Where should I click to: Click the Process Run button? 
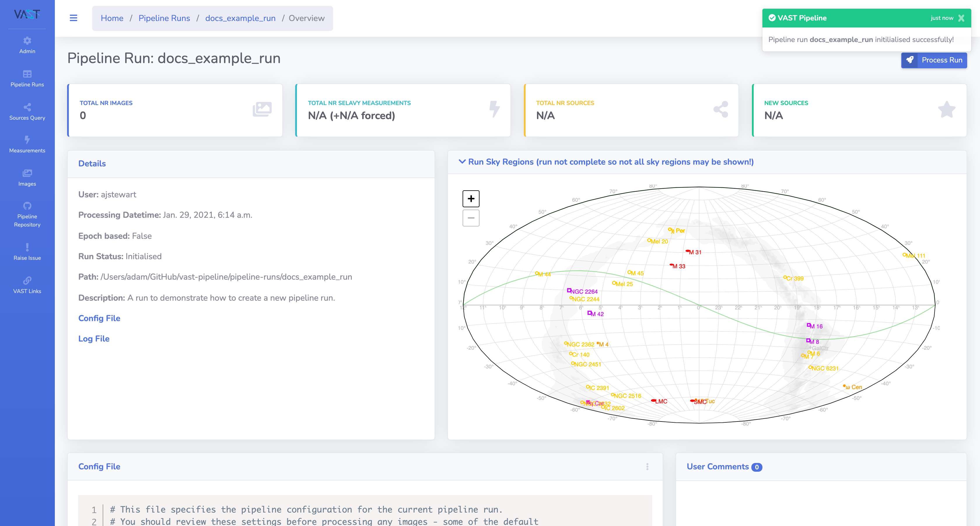(934, 60)
